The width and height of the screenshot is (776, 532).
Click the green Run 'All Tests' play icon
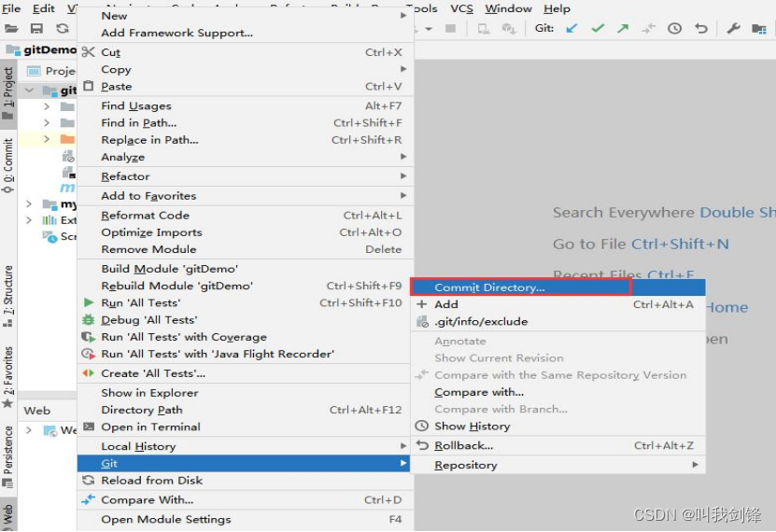click(89, 302)
